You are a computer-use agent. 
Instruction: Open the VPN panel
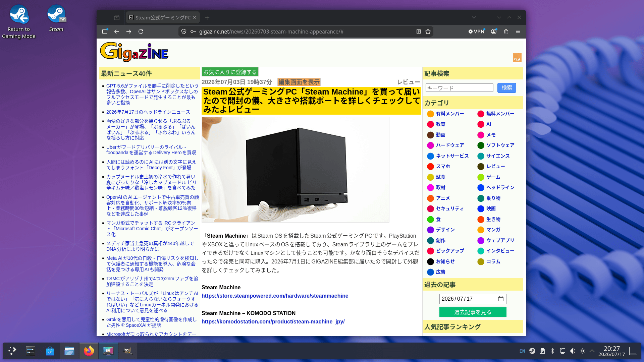(x=476, y=32)
